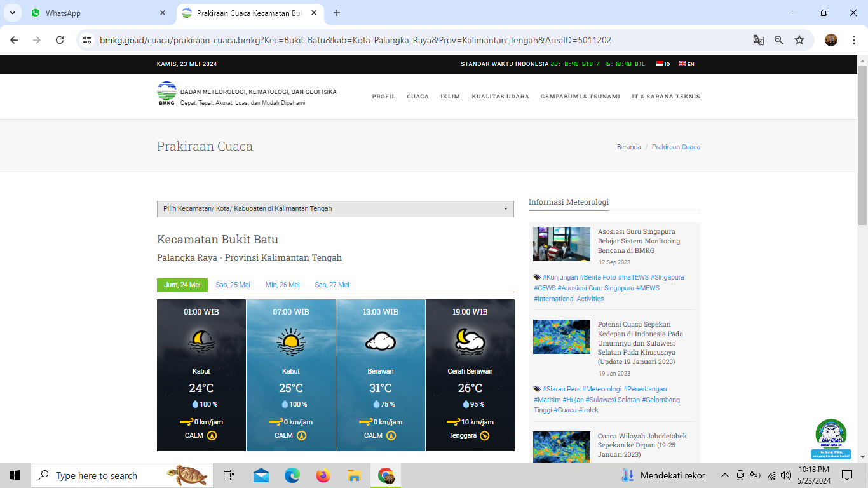Click the 19:00 WIB partly cloudy moon icon
Viewport: 868px width, 488px height.
pyautogui.click(x=470, y=342)
